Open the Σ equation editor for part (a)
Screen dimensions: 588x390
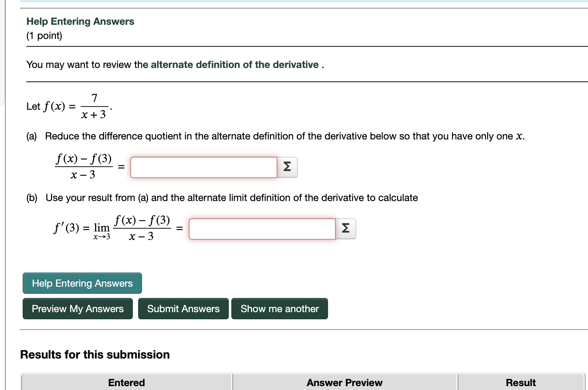287,167
